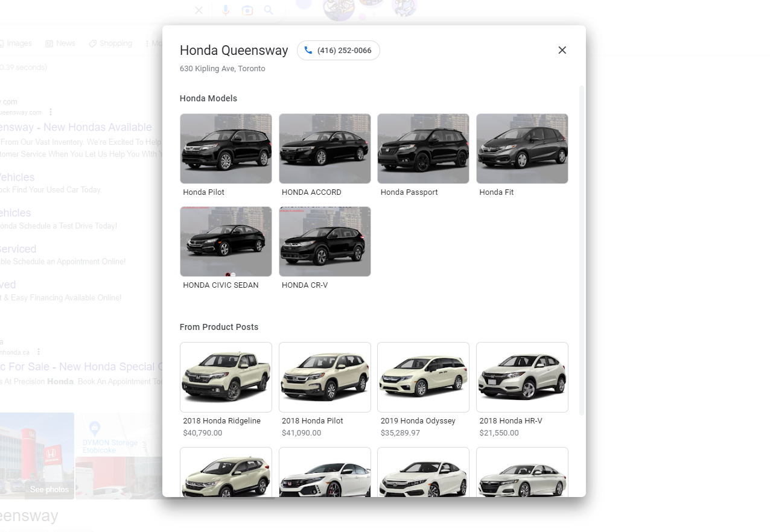Image resolution: width=770 pixels, height=532 pixels.
Task: Open the HONDA CR-V model image
Action: click(x=325, y=241)
